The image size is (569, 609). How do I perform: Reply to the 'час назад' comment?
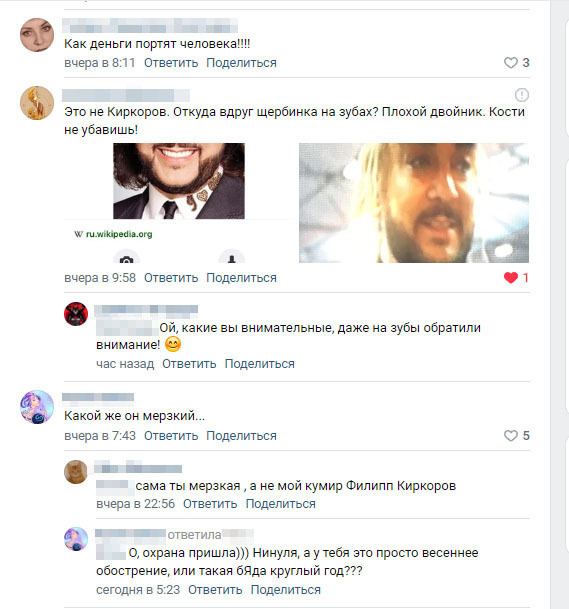pyautogui.click(x=189, y=364)
